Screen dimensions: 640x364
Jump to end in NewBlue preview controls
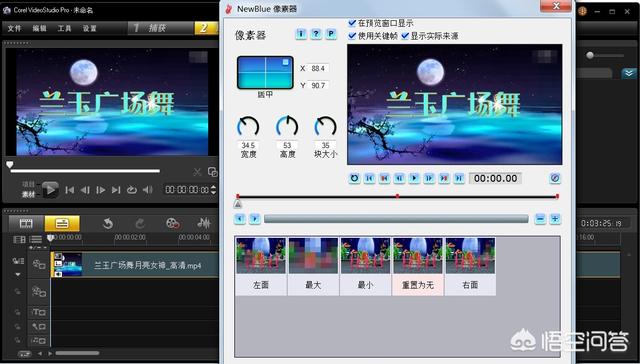click(x=459, y=178)
